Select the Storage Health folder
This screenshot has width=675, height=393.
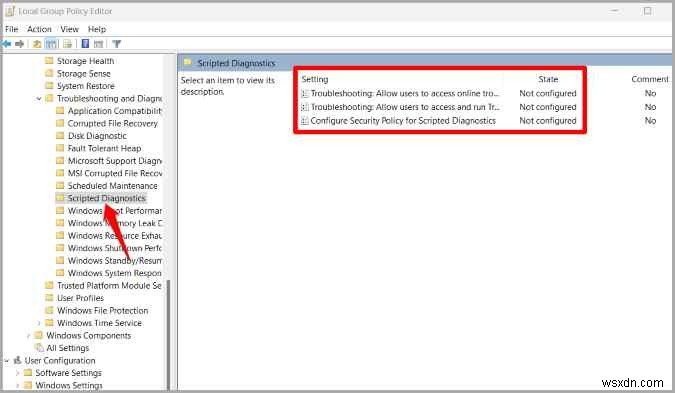(85, 61)
